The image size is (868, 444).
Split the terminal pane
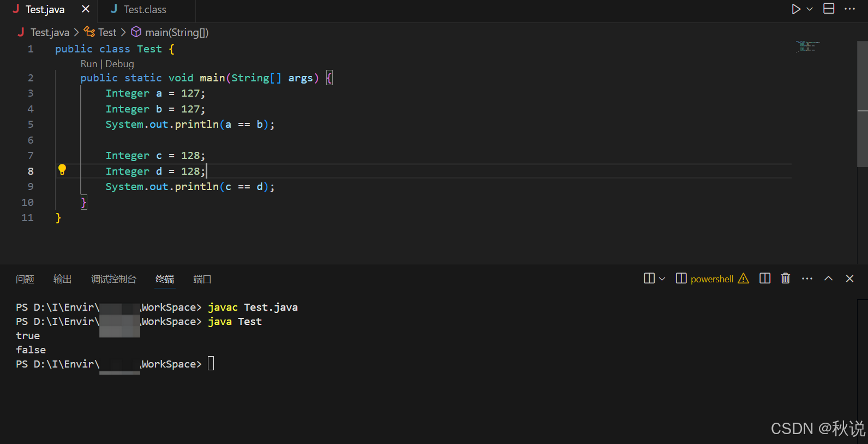pos(765,279)
